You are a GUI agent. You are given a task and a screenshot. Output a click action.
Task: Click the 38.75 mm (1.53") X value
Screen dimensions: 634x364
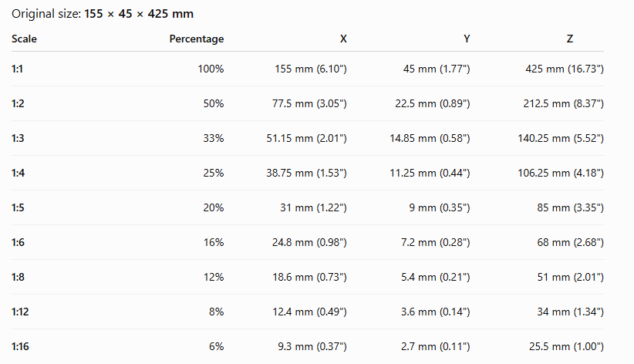[306, 173]
